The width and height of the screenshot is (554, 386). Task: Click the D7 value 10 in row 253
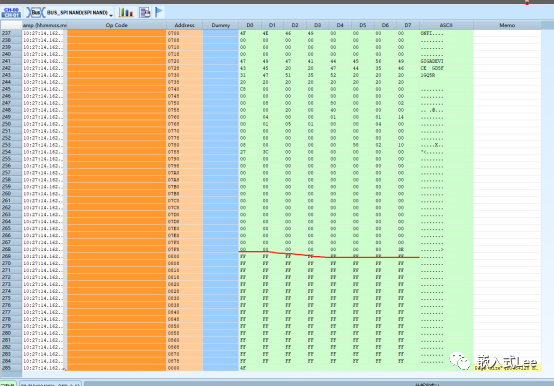[x=401, y=145]
